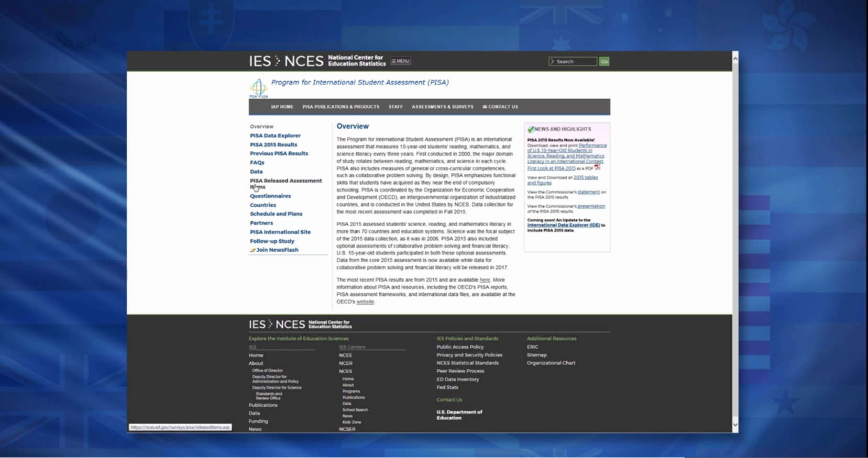The image size is (868, 458).
Task: Open Privacy and Security Policies footer link
Action: tap(469, 355)
